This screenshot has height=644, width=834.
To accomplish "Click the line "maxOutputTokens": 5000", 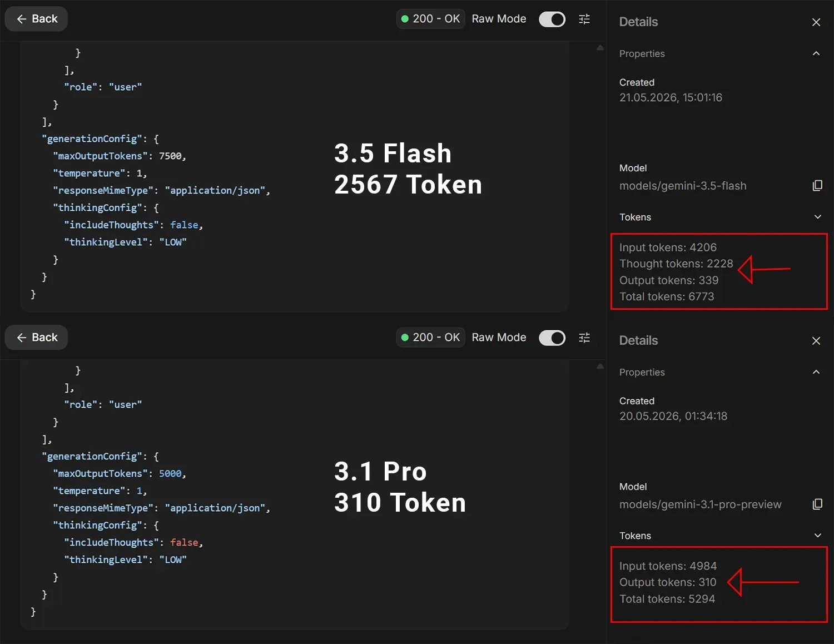I will tap(120, 474).
